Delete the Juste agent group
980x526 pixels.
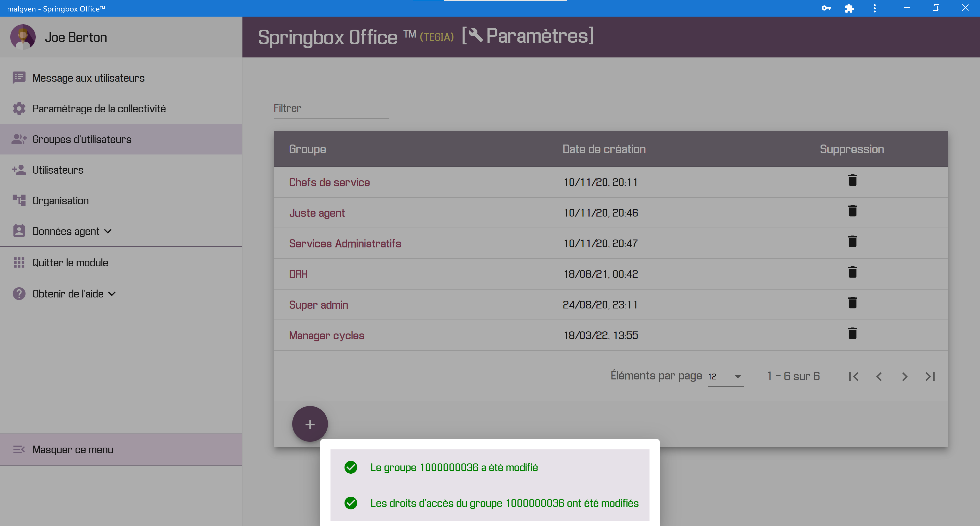pos(852,211)
